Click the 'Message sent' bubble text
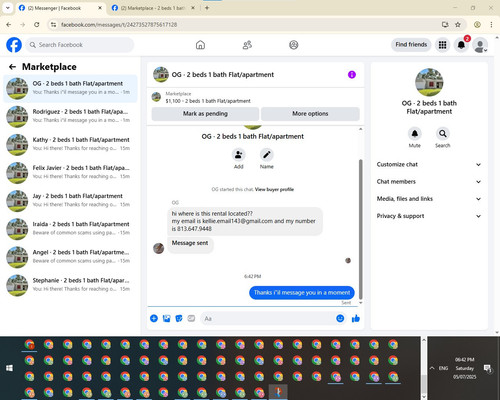Viewport: 500px width, 400px height. coord(190,243)
